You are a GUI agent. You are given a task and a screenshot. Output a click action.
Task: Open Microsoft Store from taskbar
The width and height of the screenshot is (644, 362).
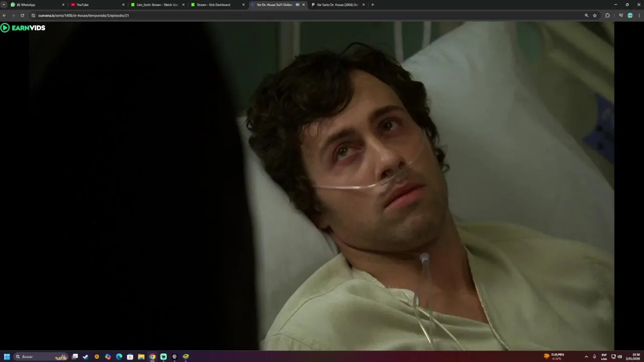(130, 356)
